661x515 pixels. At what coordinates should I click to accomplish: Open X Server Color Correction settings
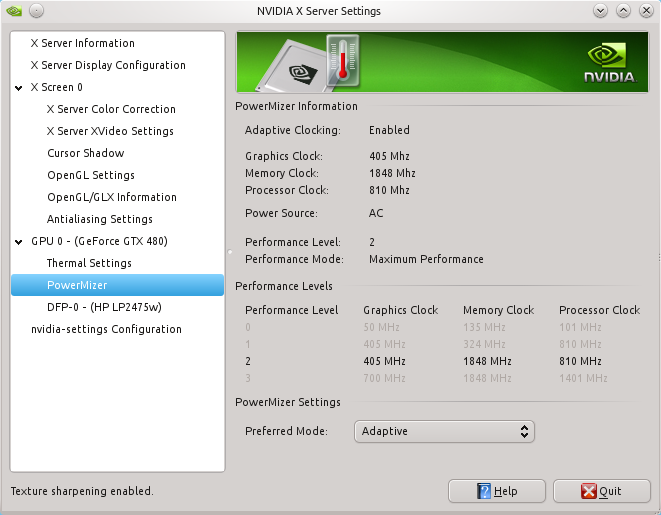click(111, 109)
